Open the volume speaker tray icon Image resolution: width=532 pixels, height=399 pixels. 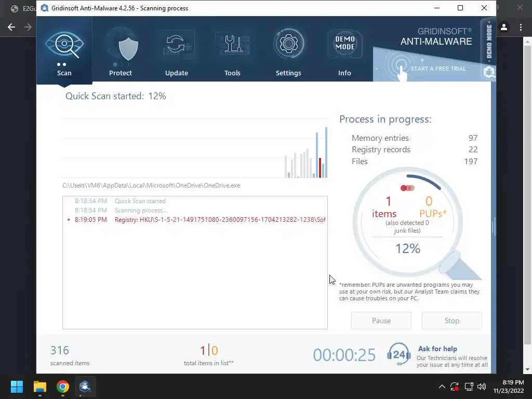click(482, 387)
